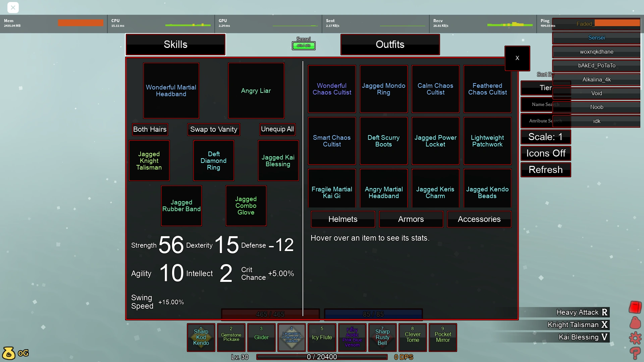Screen dimensions: 644x362
Task: Click the gold coin pouch icon
Action: [x=9, y=353]
